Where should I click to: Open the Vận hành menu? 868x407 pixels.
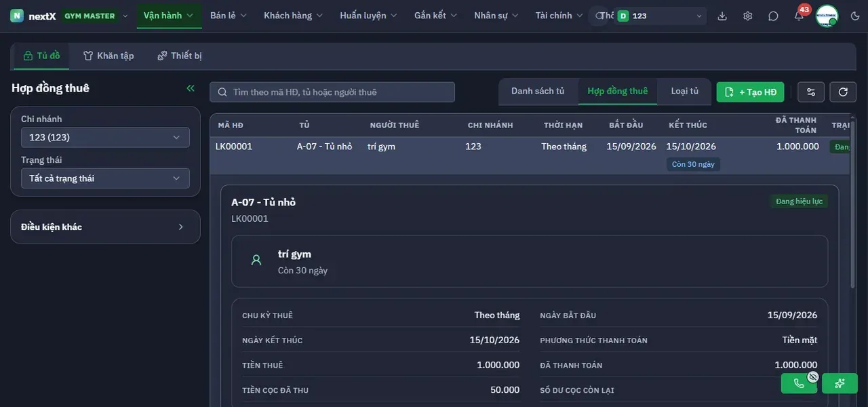[x=169, y=16]
